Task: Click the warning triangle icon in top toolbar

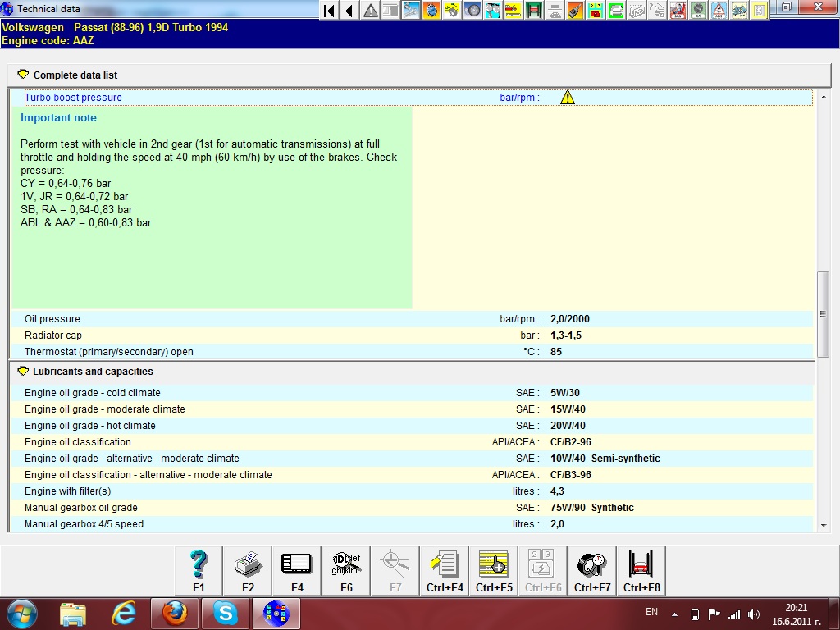Action: pos(371,11)
